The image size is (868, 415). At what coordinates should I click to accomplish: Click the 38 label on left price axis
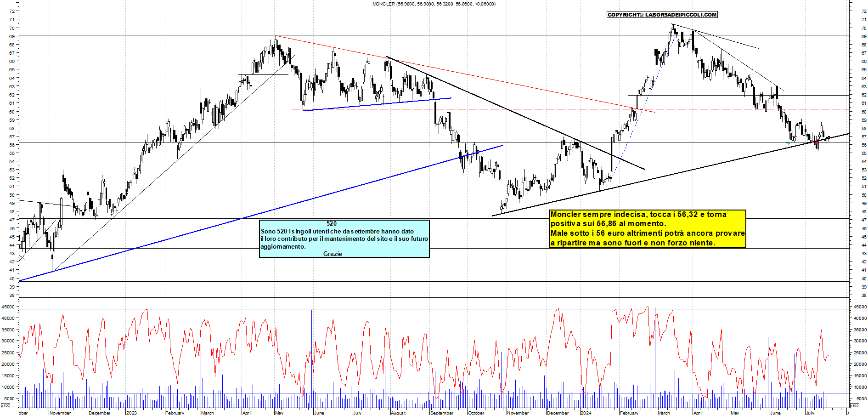pos(11,295)
